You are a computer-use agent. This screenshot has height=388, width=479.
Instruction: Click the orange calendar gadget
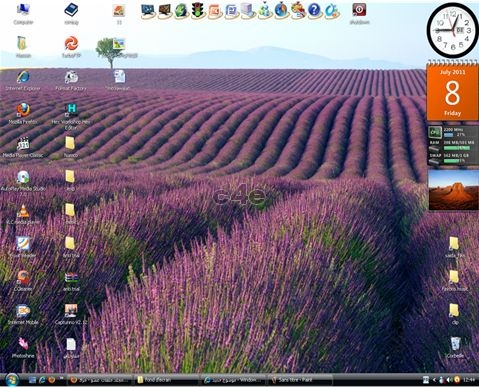tap(452, 90)
